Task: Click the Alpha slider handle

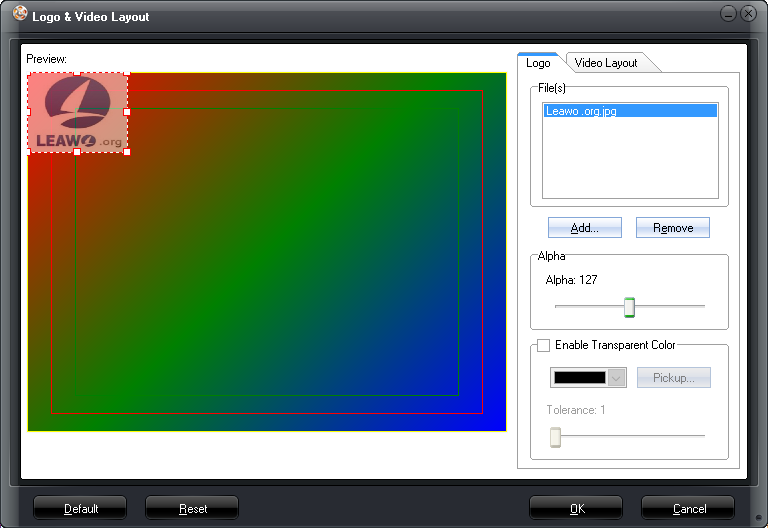Action: click(629, 307)
